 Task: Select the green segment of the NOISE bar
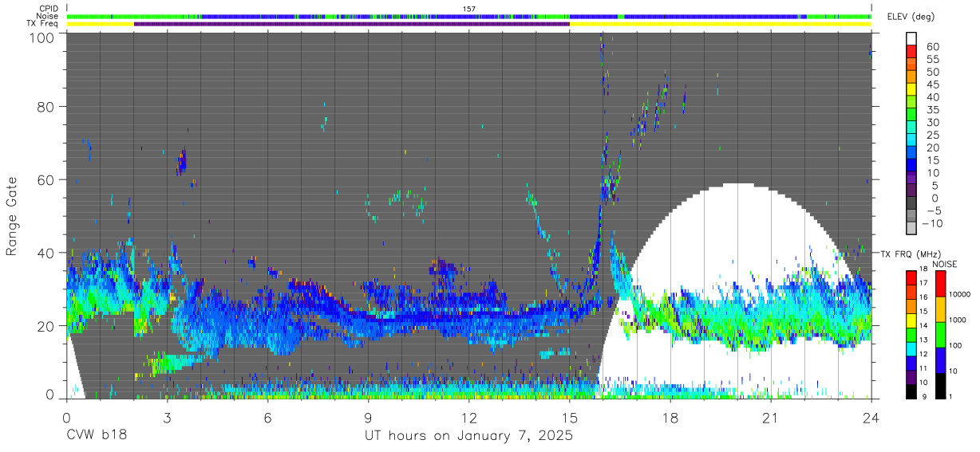[939, 334]
